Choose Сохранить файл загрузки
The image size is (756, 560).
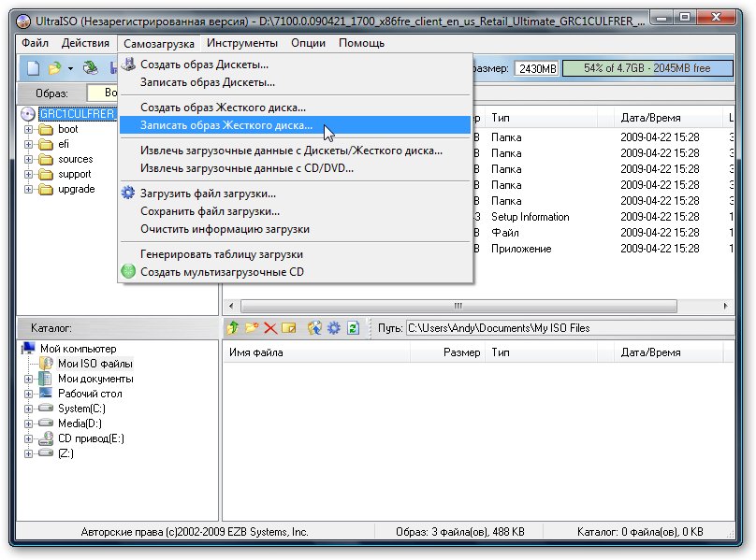click(295, 211)
